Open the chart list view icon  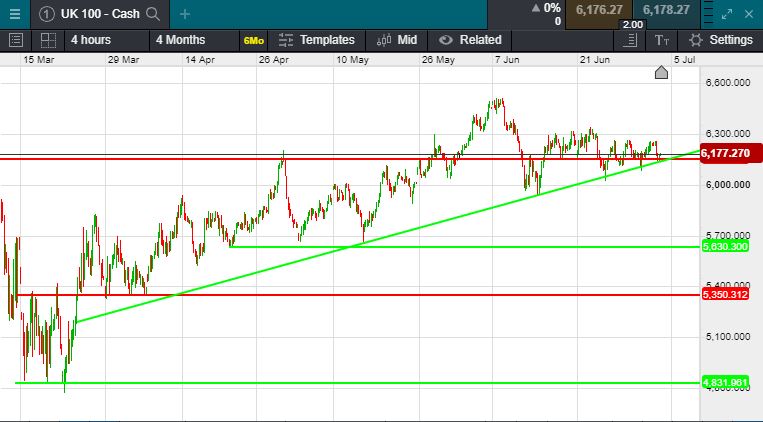pyautogui.click(x=16, y=40)
